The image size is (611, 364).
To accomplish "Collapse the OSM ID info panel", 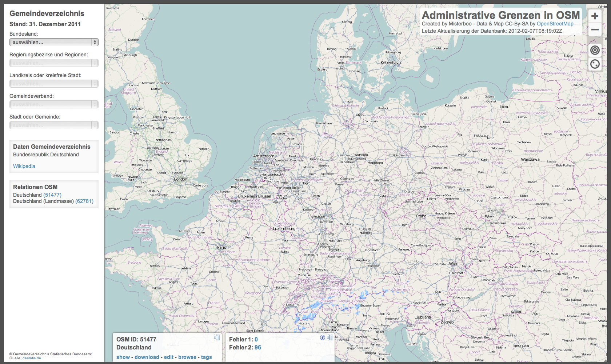I will pos(217,337).
